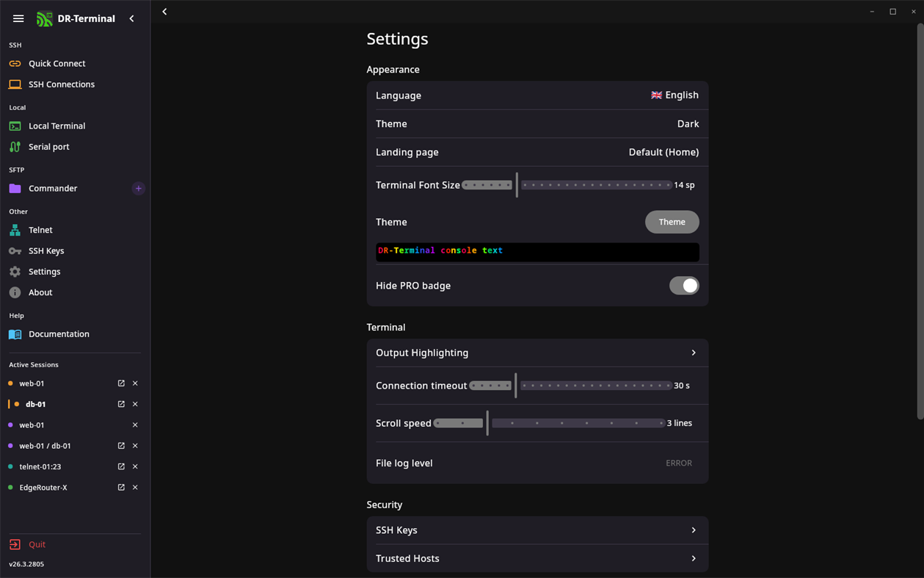Change Landing page from Default (Home)
924x578 pixels.
pos(663,152)
